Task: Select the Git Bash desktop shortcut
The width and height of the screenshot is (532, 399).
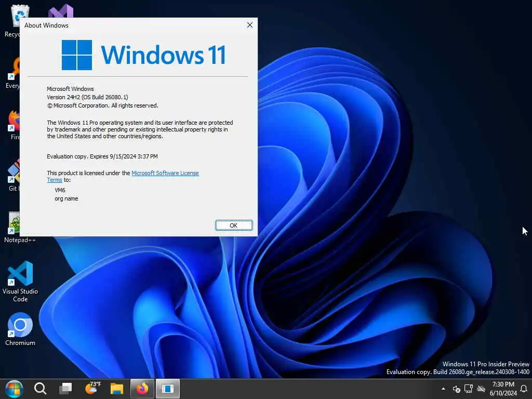Action: click(x=14, y=176)
